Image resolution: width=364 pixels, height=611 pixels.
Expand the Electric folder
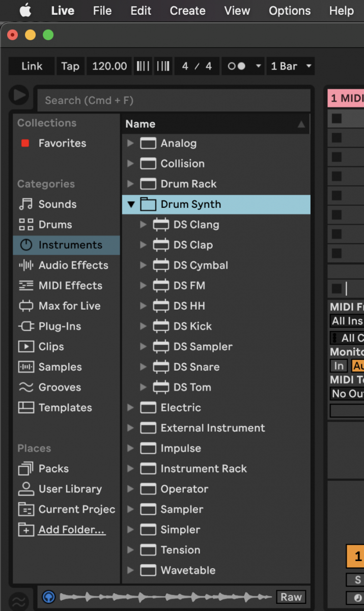coord(130,408)
